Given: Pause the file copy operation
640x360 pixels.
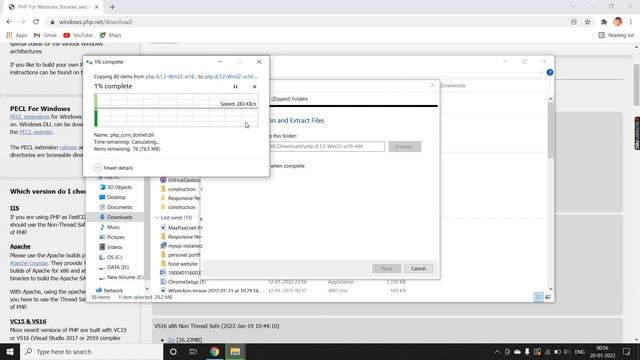Looking at the screenshot, I should tap(236, 87).
